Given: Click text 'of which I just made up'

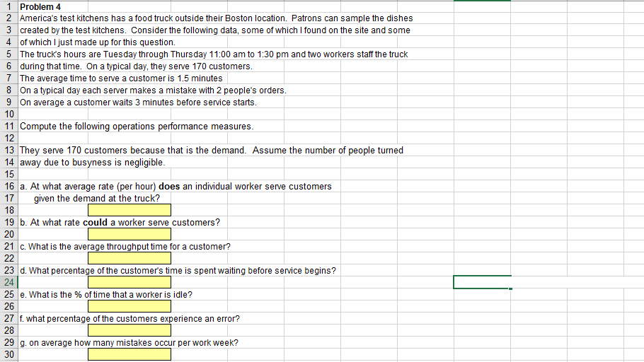Looking at the screenshot, I should point(64,42).
